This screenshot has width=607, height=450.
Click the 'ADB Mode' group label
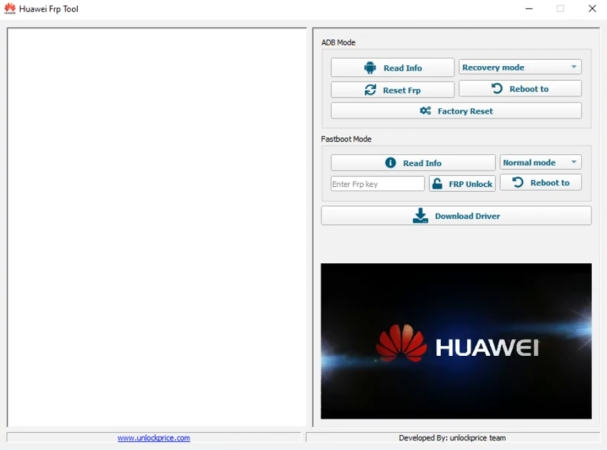coord(338,42)
